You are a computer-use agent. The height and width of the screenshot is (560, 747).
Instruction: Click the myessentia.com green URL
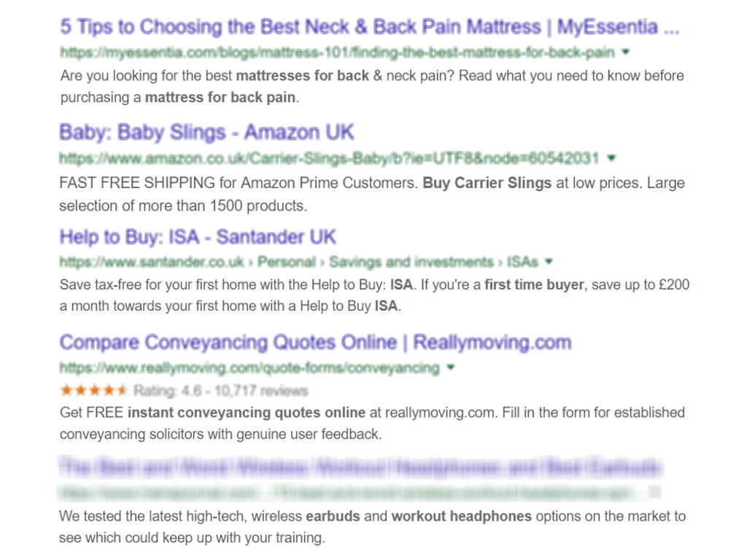(x=337, y=52)
